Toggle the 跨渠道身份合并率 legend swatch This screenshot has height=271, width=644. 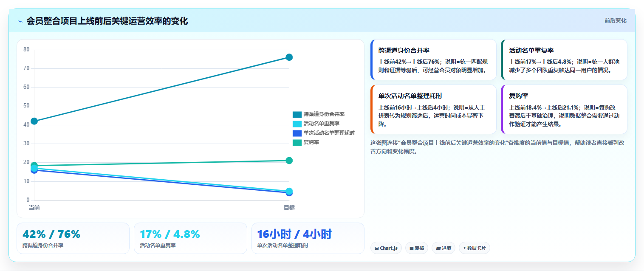297,114
